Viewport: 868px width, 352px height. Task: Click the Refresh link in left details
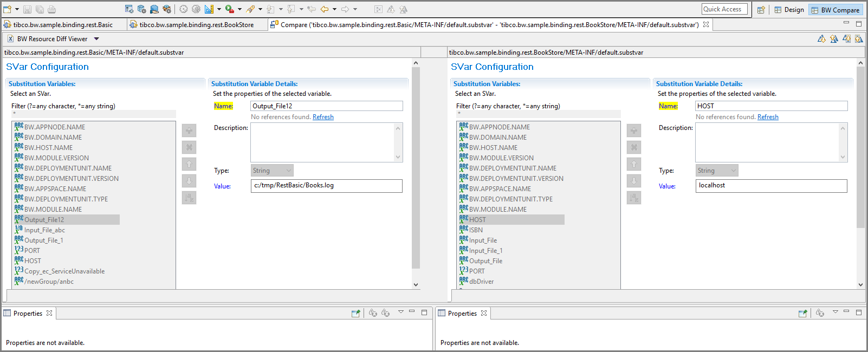[323, 117]
